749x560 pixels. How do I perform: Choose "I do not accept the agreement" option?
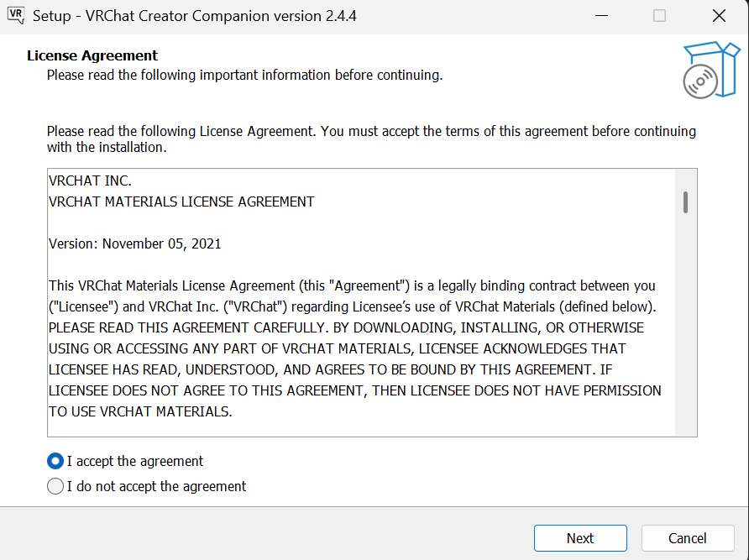(56, 486)
